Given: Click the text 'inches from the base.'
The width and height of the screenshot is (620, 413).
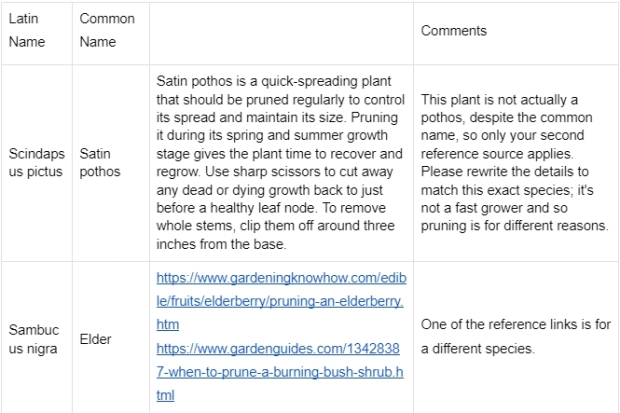Looking at the screenshot, I should [221, 244].
